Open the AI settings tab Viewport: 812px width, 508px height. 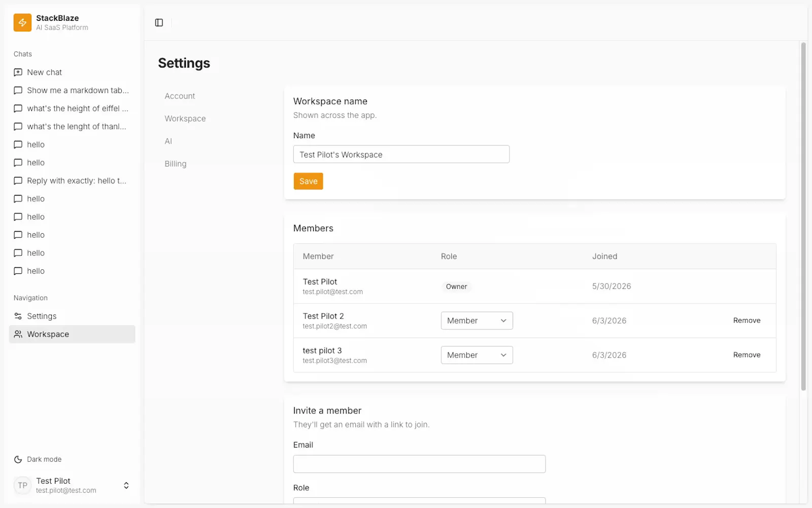[x=168, y=141]
